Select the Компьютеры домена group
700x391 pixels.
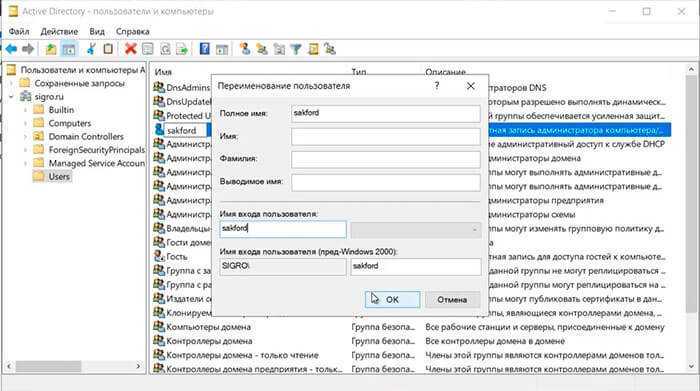coord(208,327)
